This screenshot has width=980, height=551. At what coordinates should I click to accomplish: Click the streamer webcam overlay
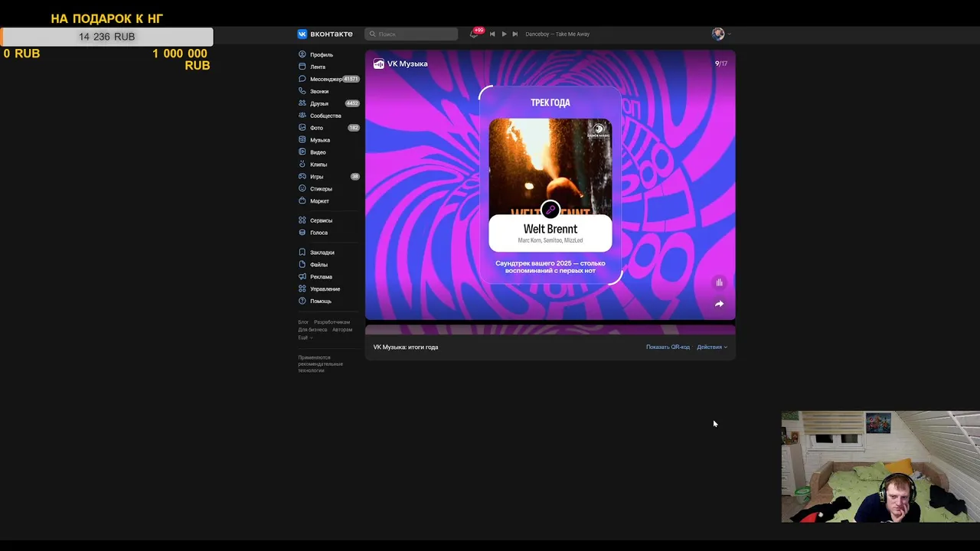tap(880, 467)
